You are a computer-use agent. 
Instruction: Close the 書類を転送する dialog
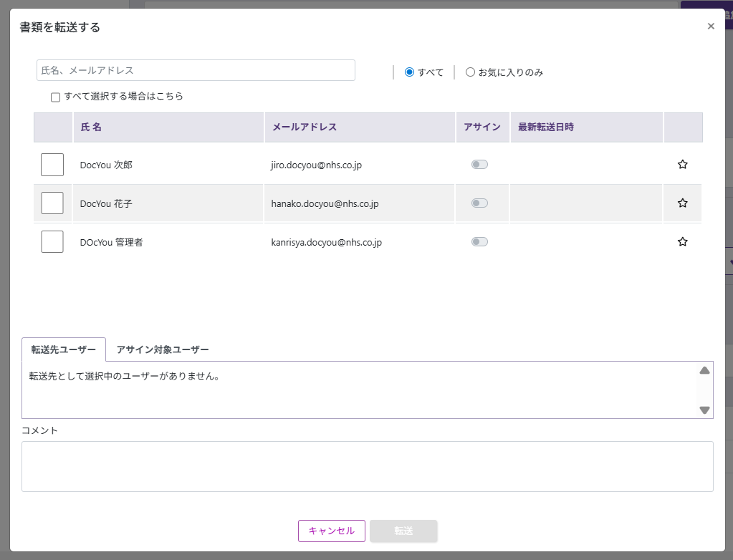coord(711,26)
